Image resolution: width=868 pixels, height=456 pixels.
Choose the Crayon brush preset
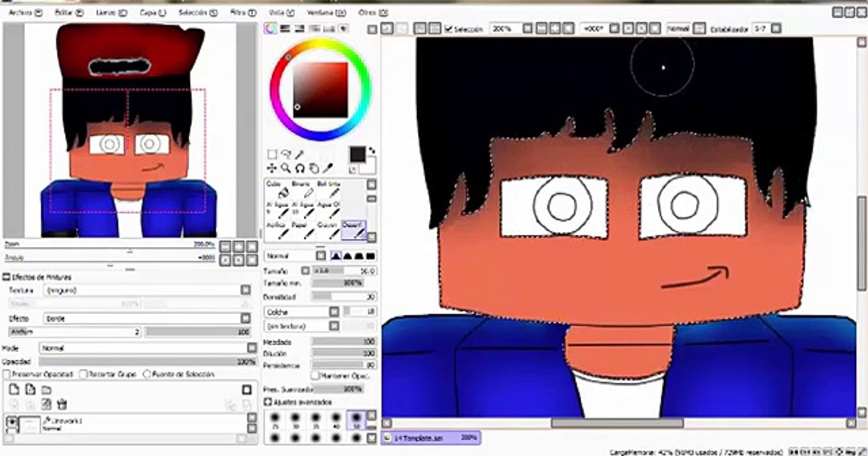click(x=328, y=231)
